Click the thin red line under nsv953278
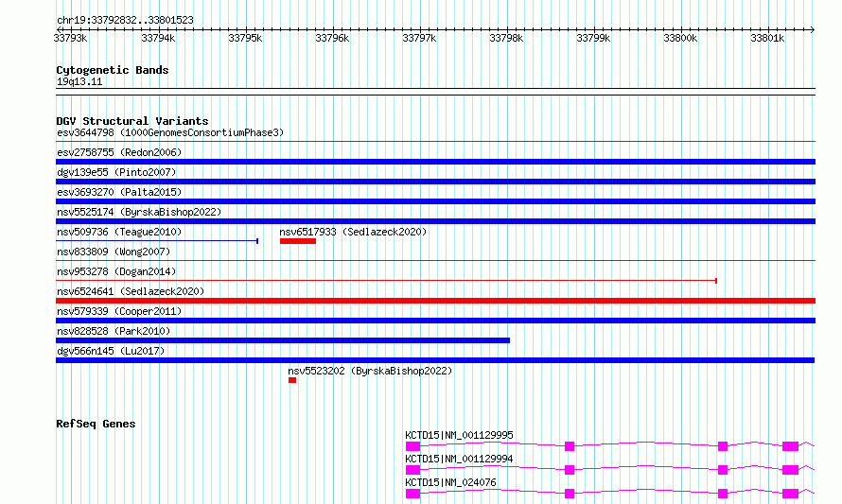This screenshot has height=504, width=842. tap(386, 281)
